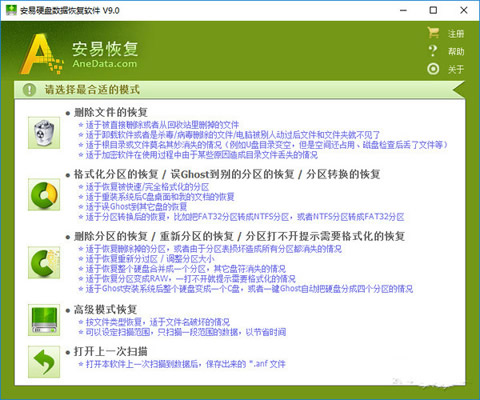
Task: Click the question mark help icon
Action: 433,51
